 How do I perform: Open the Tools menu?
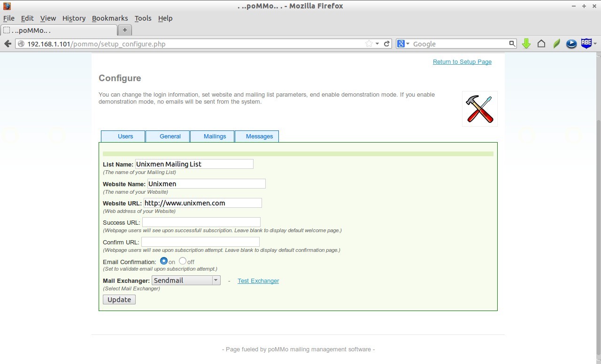click(x=143, y=18)
